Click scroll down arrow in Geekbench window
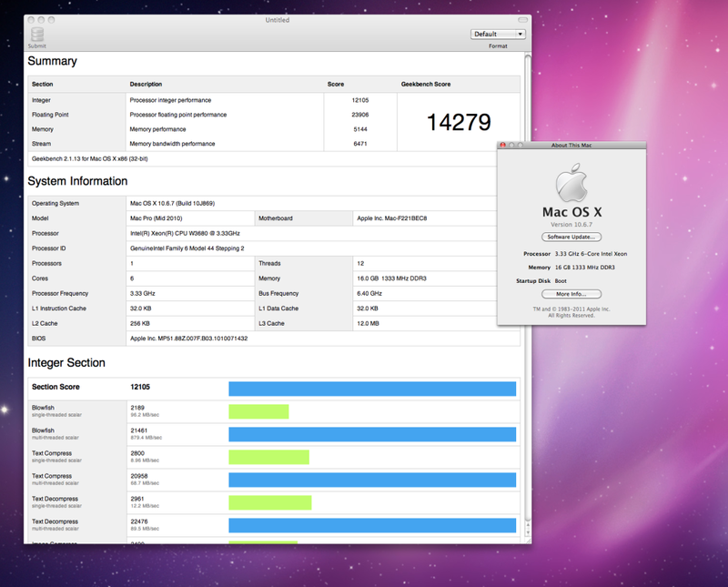The image size is (728, 587). point(528,532)
